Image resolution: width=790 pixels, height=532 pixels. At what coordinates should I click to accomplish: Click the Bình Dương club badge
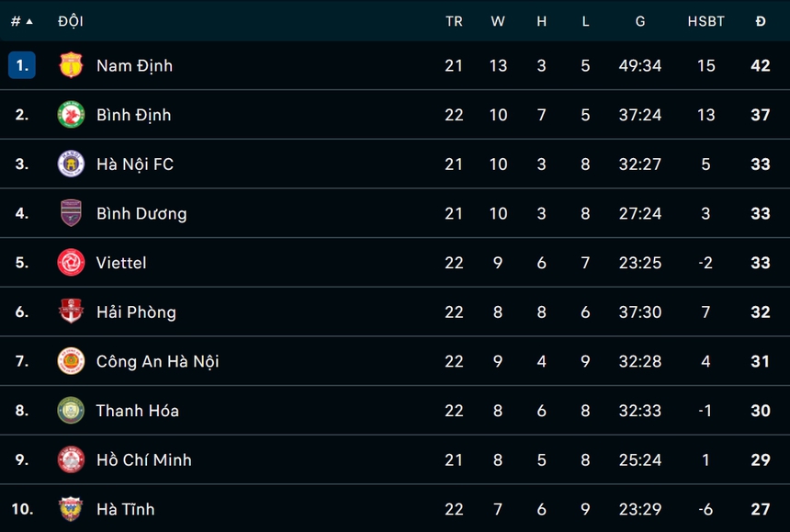[x=71, y=213]
